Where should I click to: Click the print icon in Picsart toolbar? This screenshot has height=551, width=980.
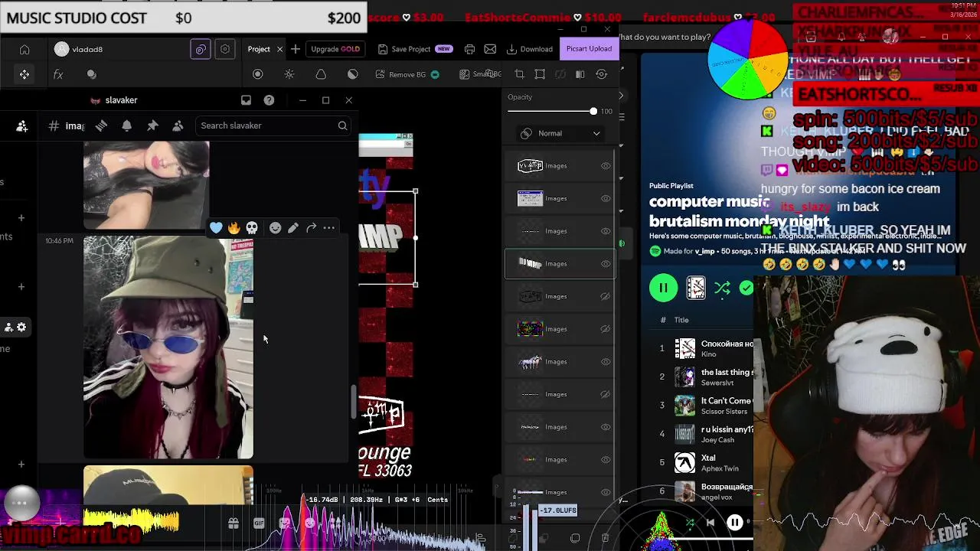469,49
